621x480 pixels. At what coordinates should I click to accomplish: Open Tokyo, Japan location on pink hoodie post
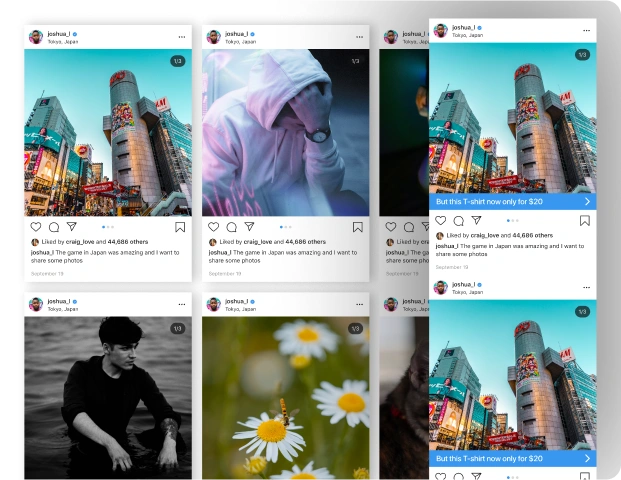pos(241,42)
